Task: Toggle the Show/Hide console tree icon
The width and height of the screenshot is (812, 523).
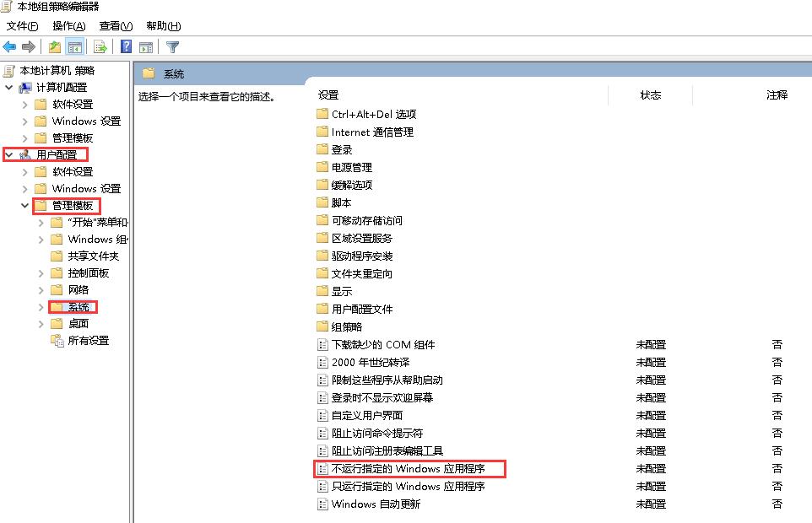Action: [75, 47]
